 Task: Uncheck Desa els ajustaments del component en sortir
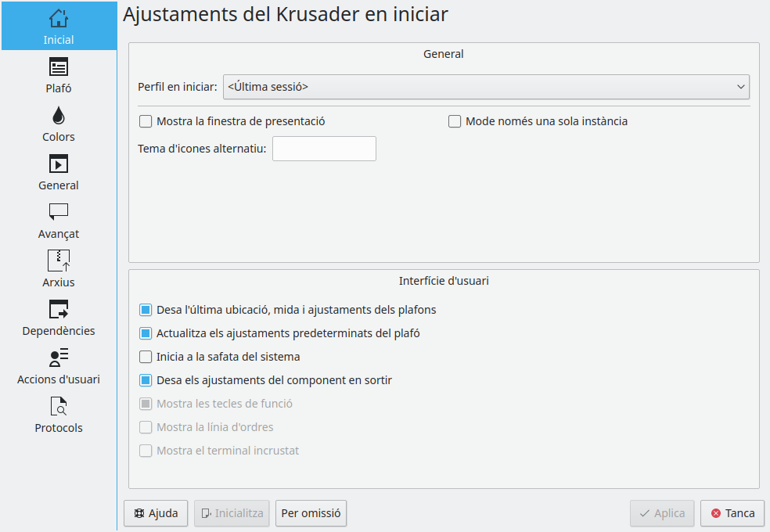[146, 380]
